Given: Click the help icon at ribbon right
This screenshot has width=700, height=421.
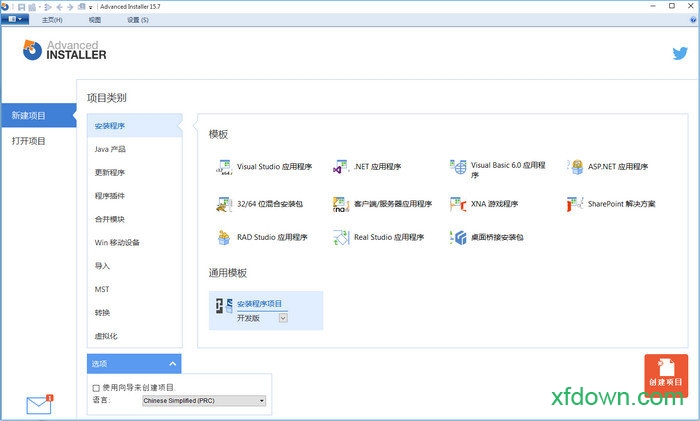Looking at the screenshot, I should click(693, 20).
